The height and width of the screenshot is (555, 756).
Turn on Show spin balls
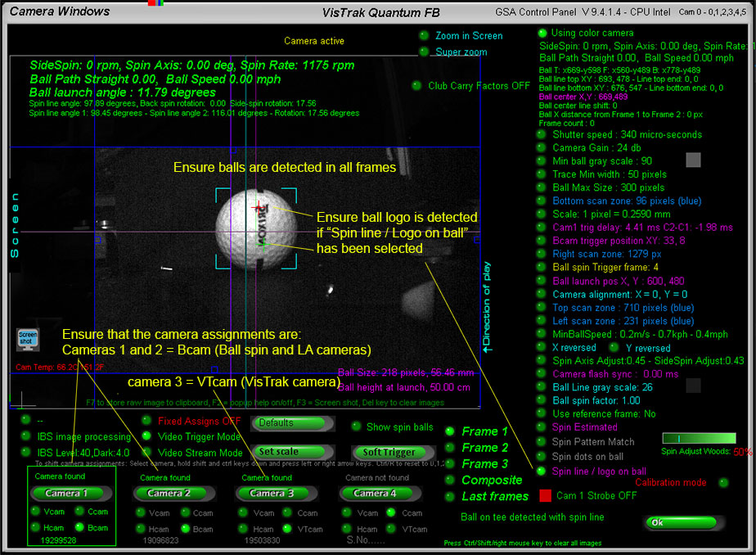pos(356,426)
